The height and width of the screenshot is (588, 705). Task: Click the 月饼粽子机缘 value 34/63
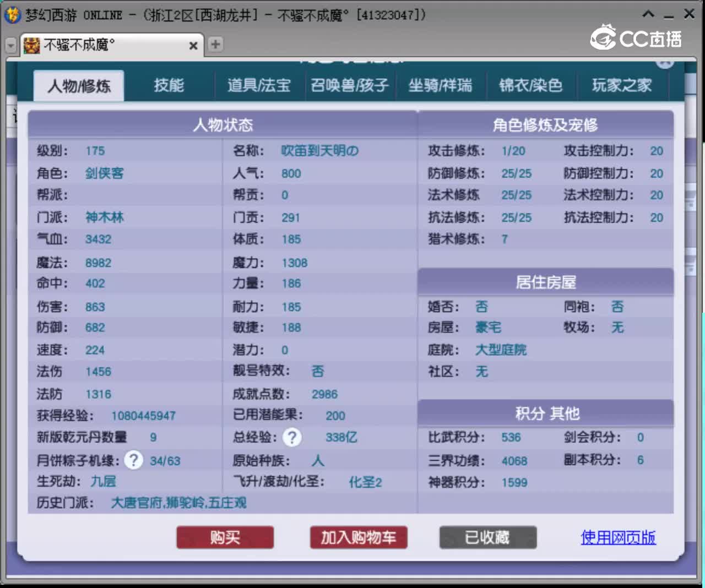165,461
